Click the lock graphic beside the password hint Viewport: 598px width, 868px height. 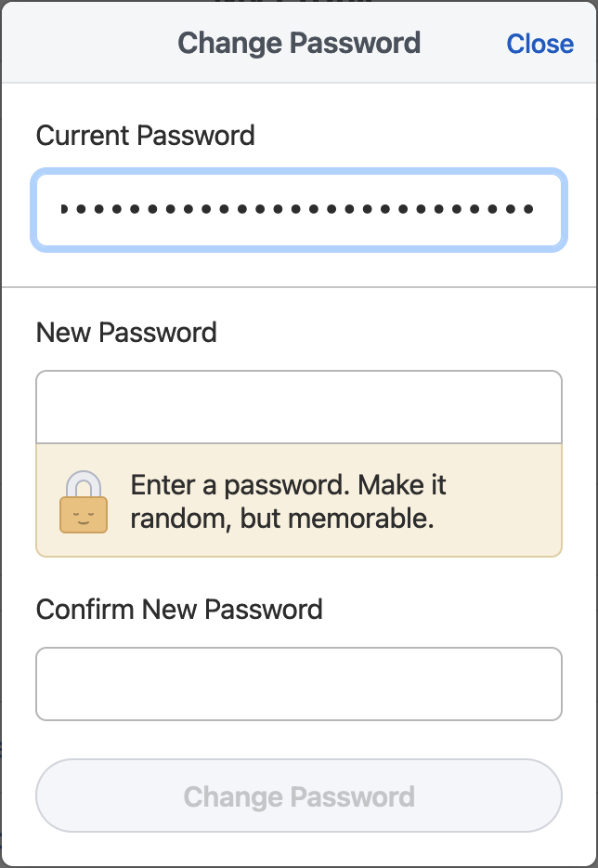pos(82,500)
